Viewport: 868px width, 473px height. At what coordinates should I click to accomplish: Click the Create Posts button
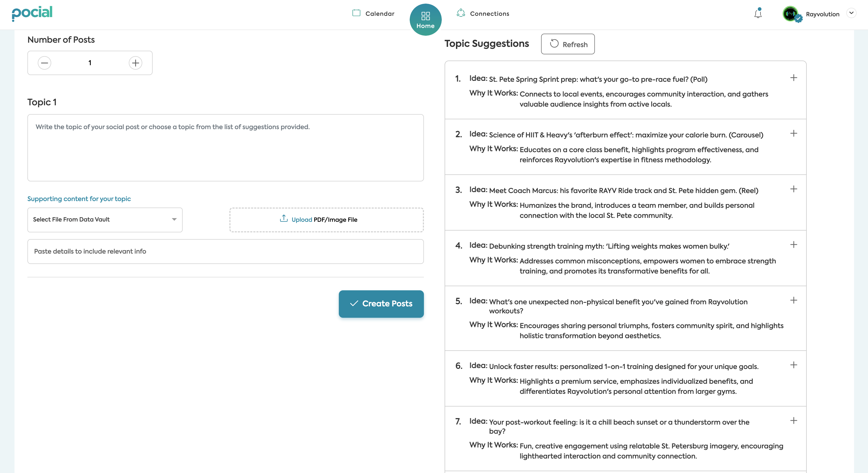click(381, 304)
